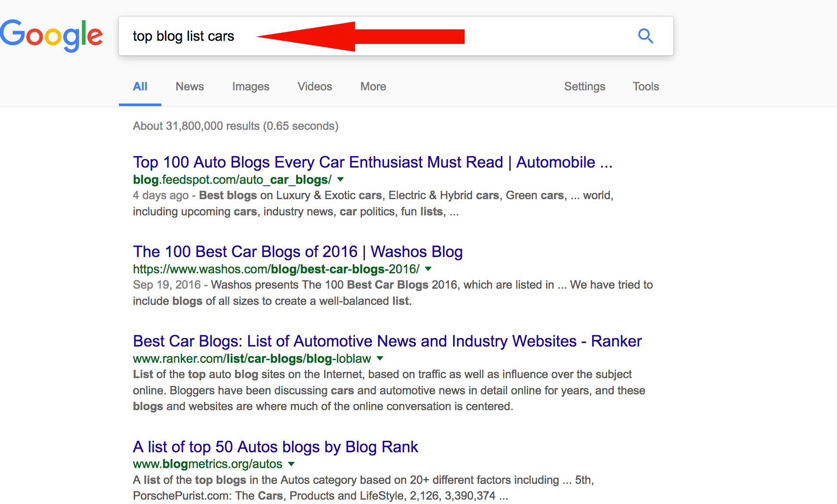Click the www.ranker.com/list/car-blogs/blog-loblaw URL text
837x504 pixels.
[x=252, y=359]
